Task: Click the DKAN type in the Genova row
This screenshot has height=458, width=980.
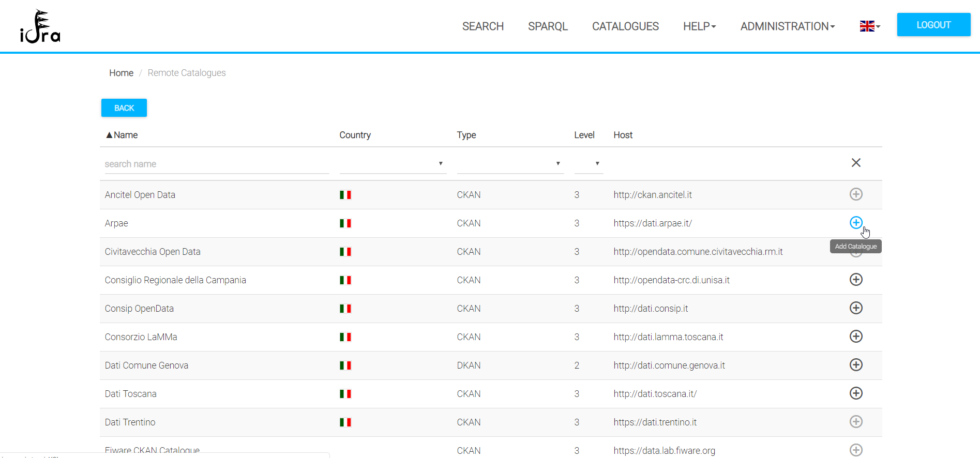Action: coord(469,365)
